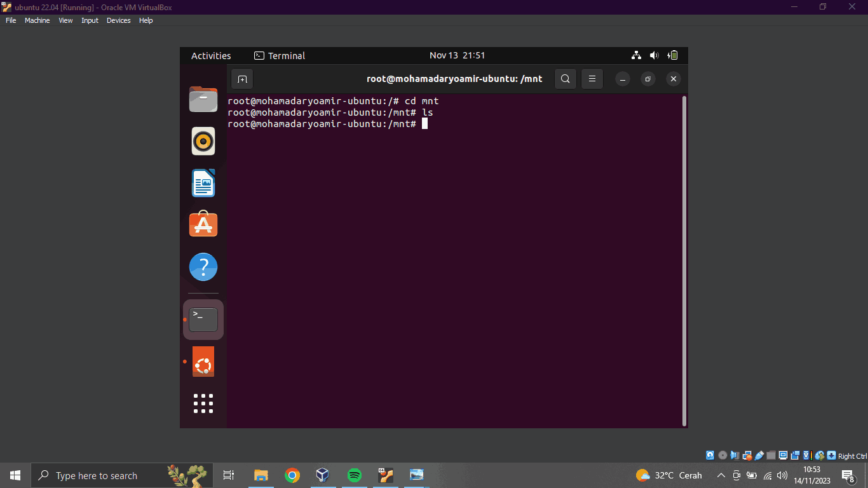The width and height of the screenshot is (868, 488).
Task: Click the shared folders indicator in VirtualBox
Action: tap(771, 456)
